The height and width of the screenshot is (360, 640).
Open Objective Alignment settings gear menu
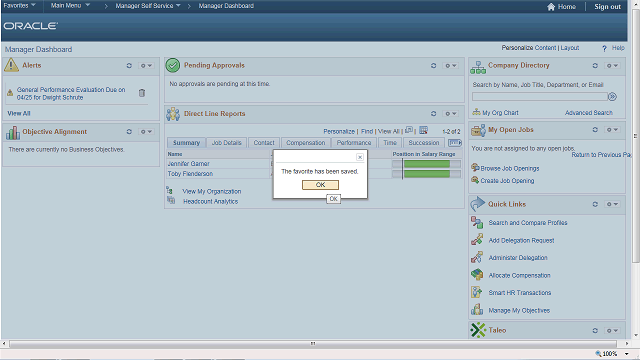pos(146,131)
